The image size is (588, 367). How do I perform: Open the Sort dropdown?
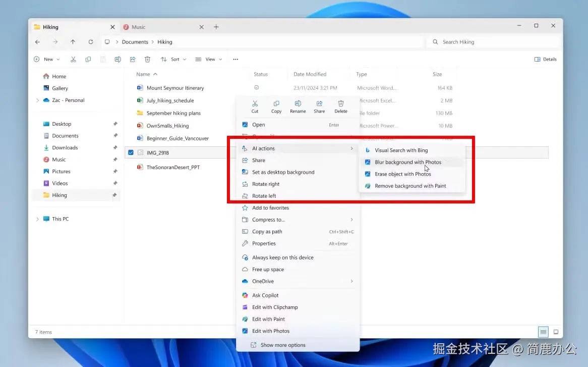(173, 59)
